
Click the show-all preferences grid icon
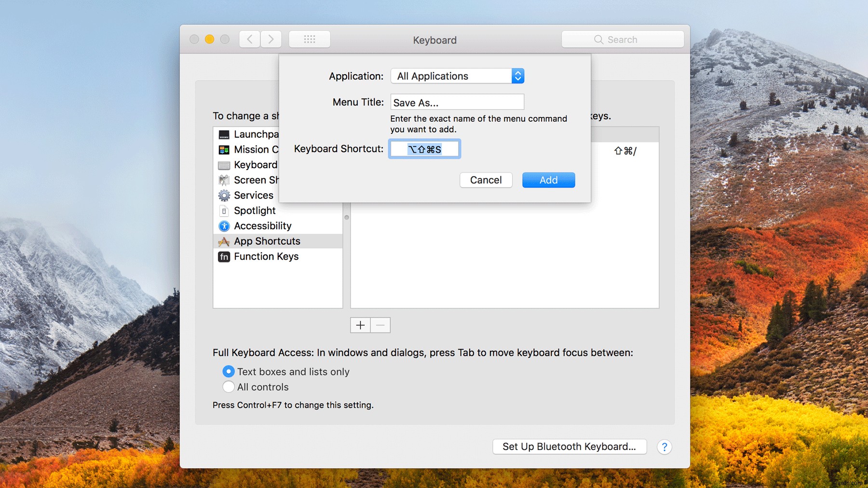pos(309,39)
